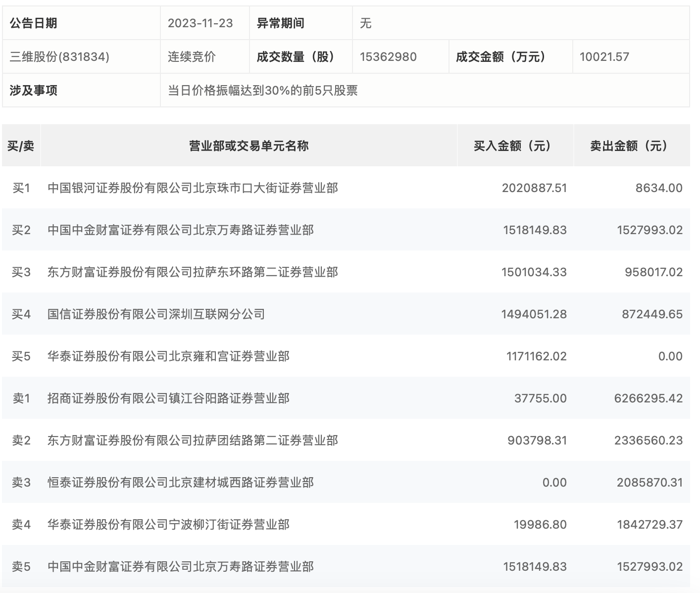Select the buy amount 1501034.33
Viewport: 700px width, 593px height.
(x=534, y=272)
